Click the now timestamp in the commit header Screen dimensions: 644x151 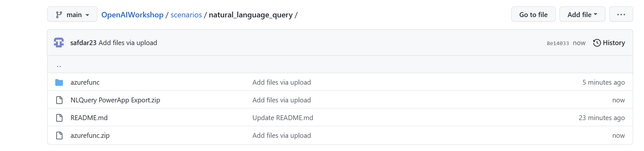[579, 43]
